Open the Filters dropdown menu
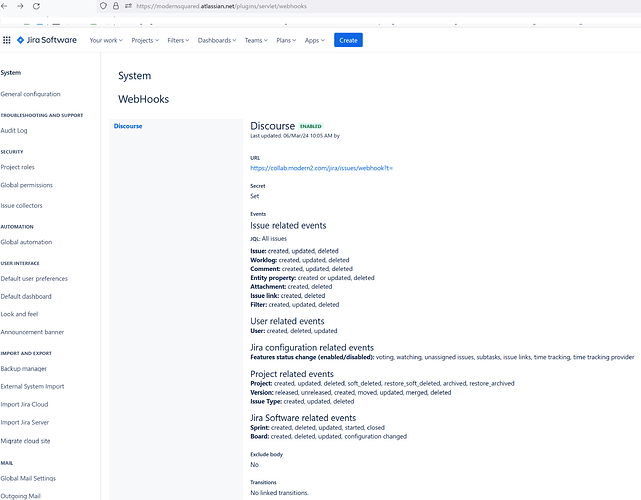 (x=178, y=40)
